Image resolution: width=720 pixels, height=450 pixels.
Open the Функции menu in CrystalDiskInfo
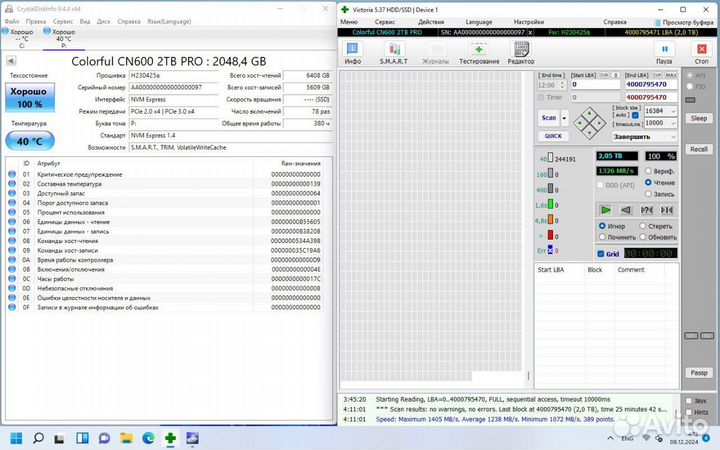click(x=95, y=20)
